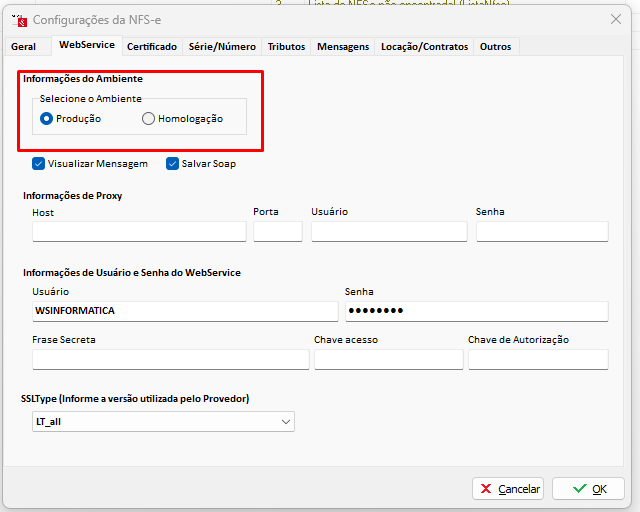Confirm settings with the OK button
Image resolution: width=640 pixels, height=512 pixels.
(588, 489)
